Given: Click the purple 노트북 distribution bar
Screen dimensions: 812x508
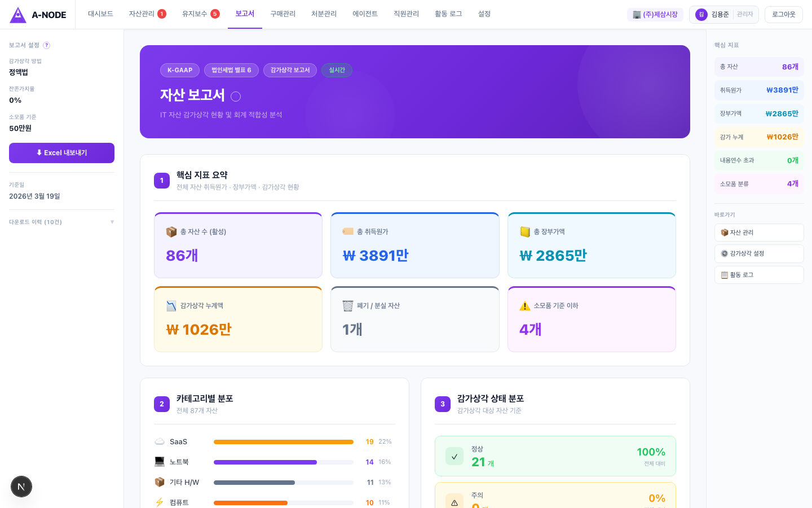Looking at the screenshot, I should coord(265,462).
